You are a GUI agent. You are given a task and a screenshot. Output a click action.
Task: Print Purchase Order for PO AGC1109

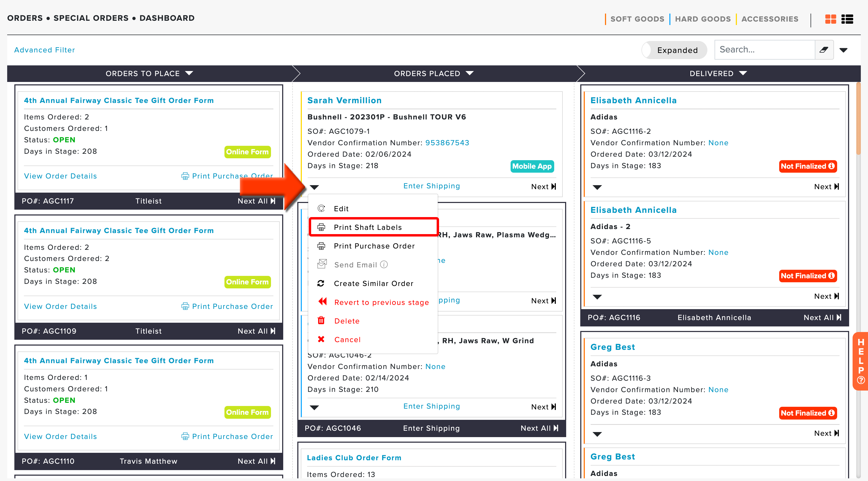[x=227, y=306]
